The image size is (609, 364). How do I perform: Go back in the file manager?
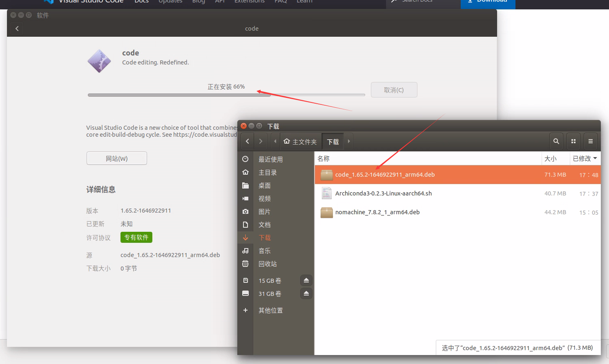coord(247,141)
